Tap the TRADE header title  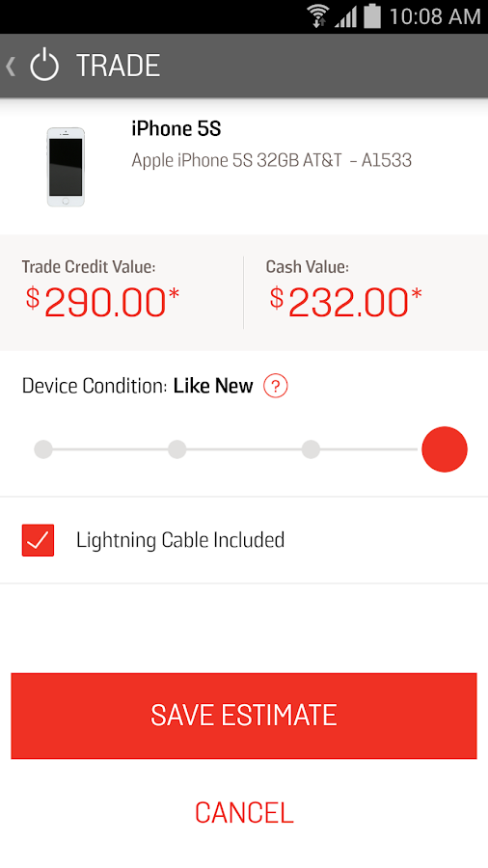click(118, 66)
